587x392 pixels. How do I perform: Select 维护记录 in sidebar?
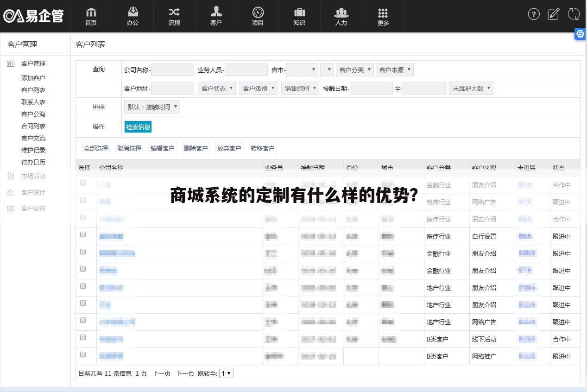pos(33,150)
